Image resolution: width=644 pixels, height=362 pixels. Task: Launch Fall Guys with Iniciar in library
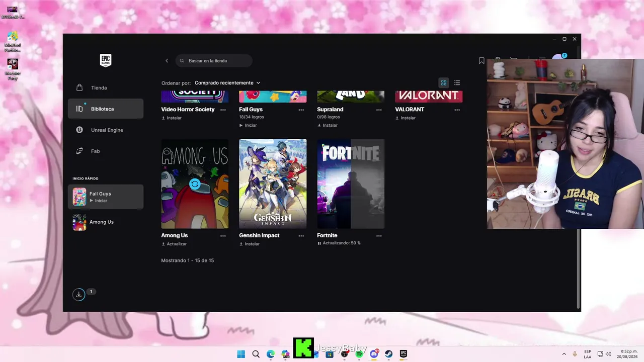point(248,125)
